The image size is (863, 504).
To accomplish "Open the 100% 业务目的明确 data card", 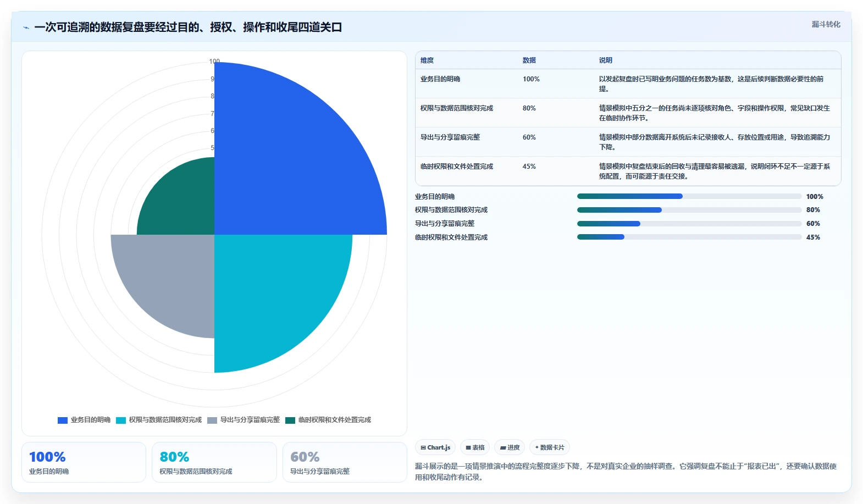I will pos(84,462).
